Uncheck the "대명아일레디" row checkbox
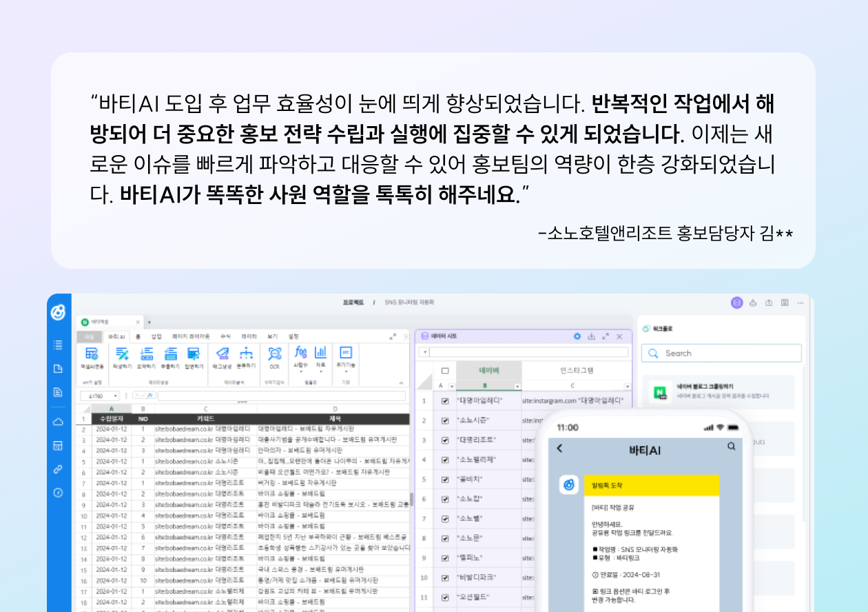 (x=445, y=400)
